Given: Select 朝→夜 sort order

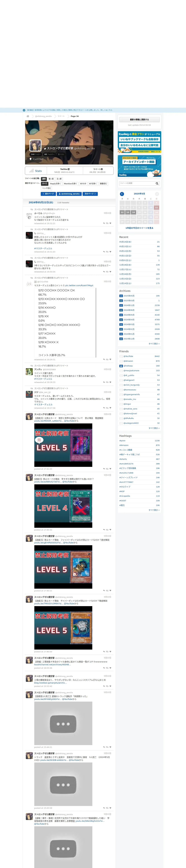Looking at the screenshot, I should click(x=51, y=179).
